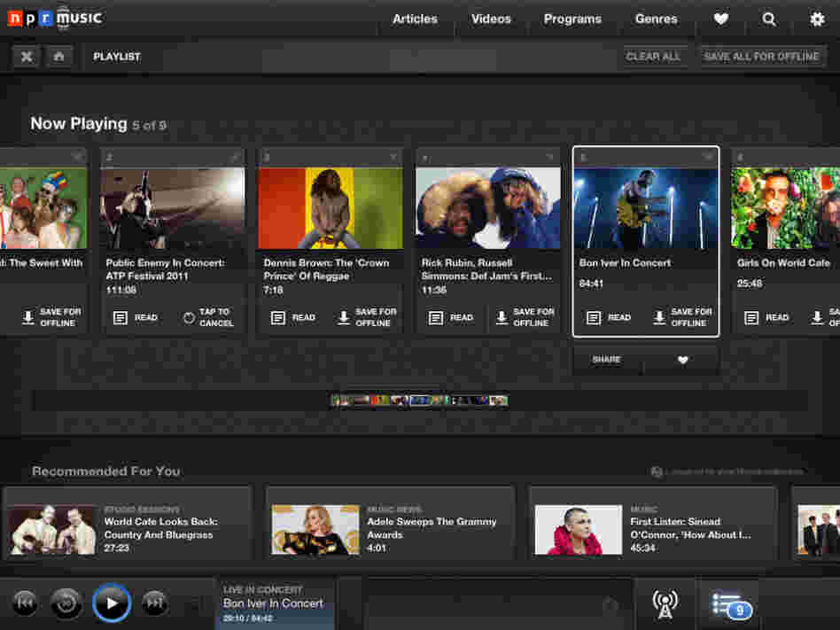Viewport: 840px width, 630px height.
Task: Remove Rick Rubin card using its corner X
Action: point(550,157)
